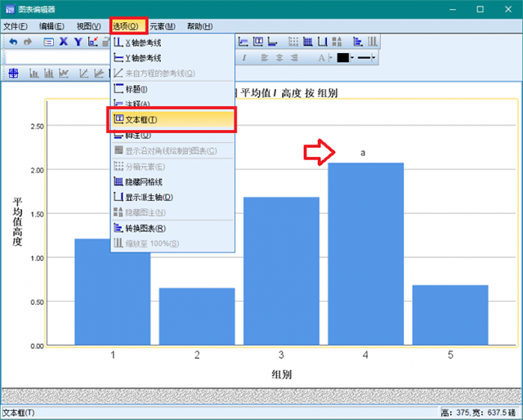
Task: Open the line style dropdown arrow
Action: [x=373, y=58]
